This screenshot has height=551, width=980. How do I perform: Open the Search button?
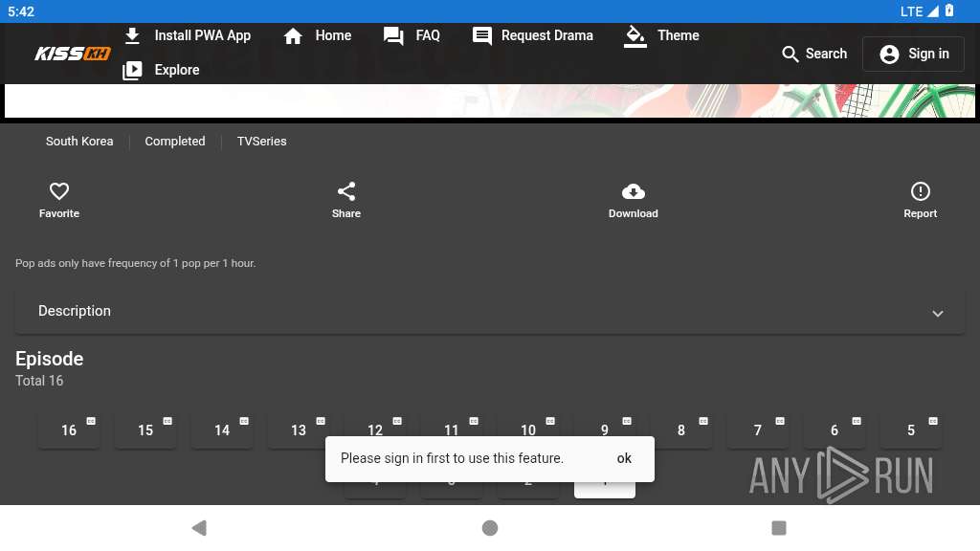point(814,54)
